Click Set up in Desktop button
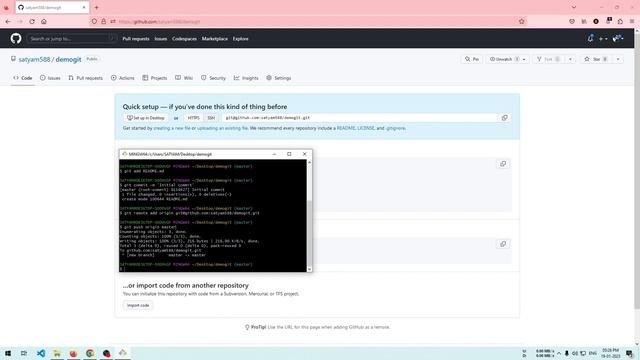 click(x=146, y=118)
